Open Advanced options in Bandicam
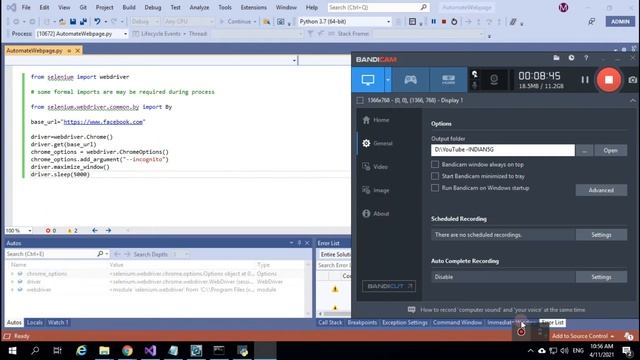 coord(601,190)
